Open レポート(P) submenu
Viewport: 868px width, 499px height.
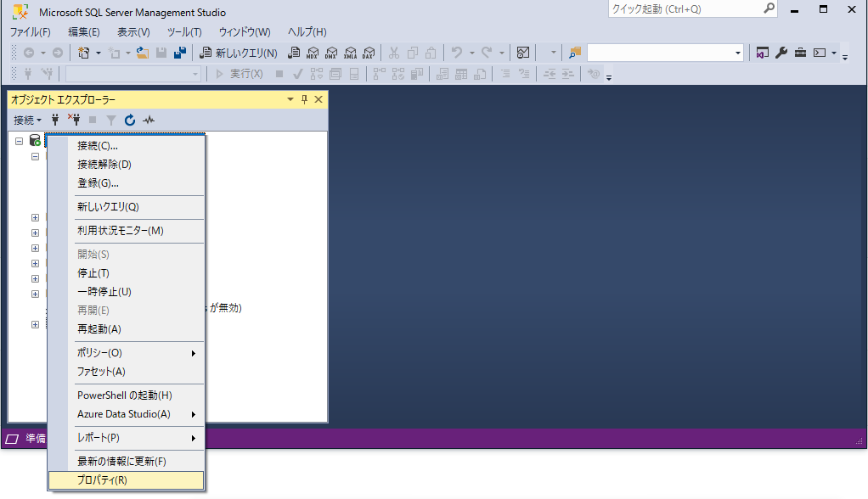(127, 438)
